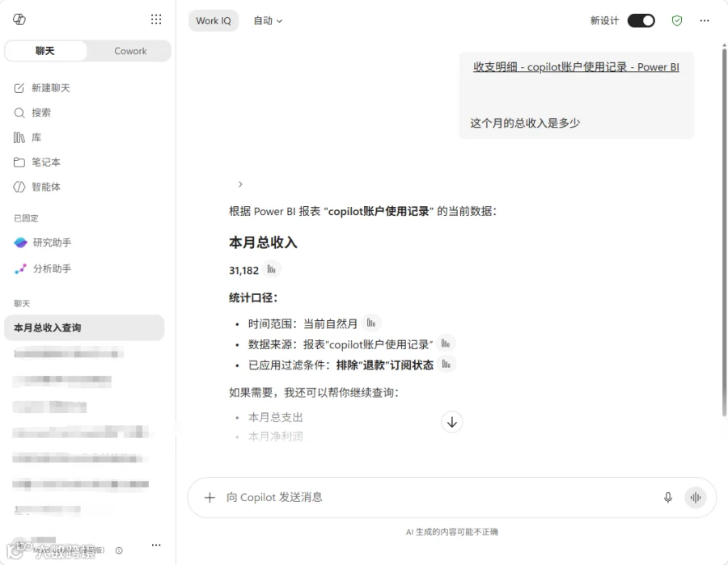Click the new chat compose icon
The image size is (728, 565).
[x=19, y=88]
